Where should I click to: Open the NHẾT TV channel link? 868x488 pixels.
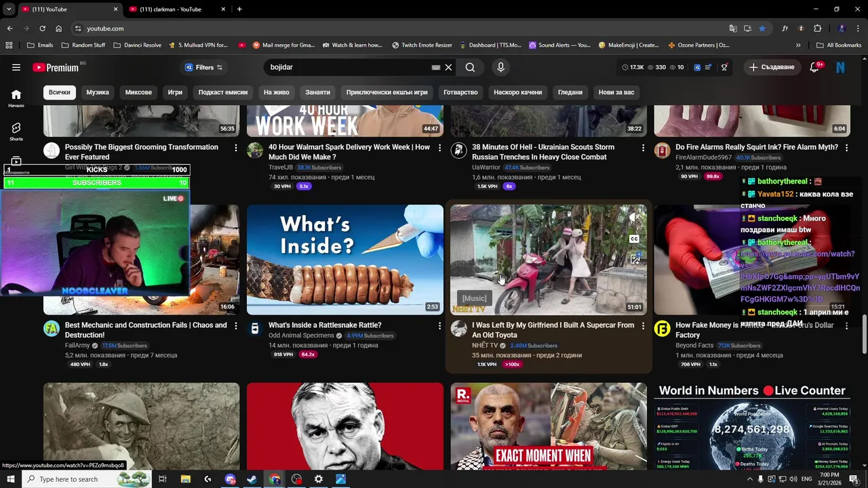485,346
